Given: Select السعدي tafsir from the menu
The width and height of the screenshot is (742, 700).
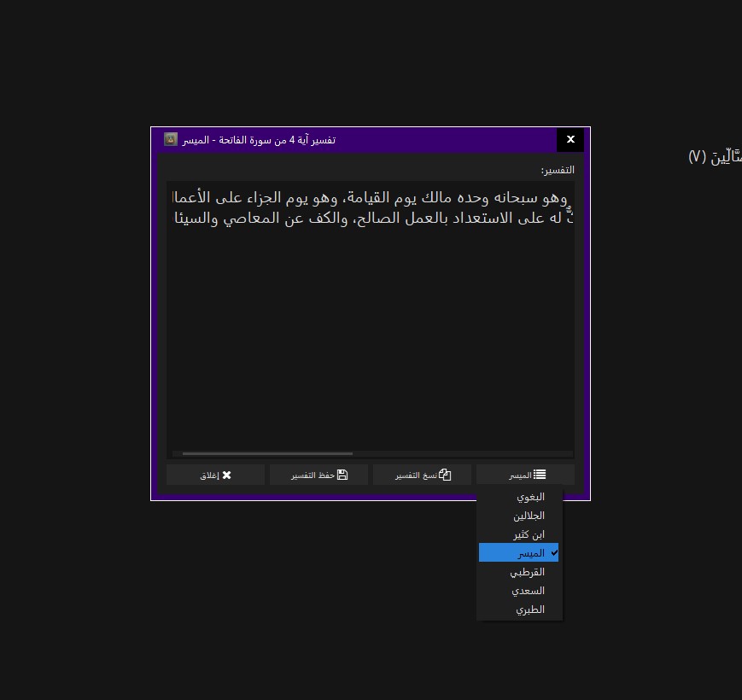Looking at the screenshot, I should coord(518,591).
